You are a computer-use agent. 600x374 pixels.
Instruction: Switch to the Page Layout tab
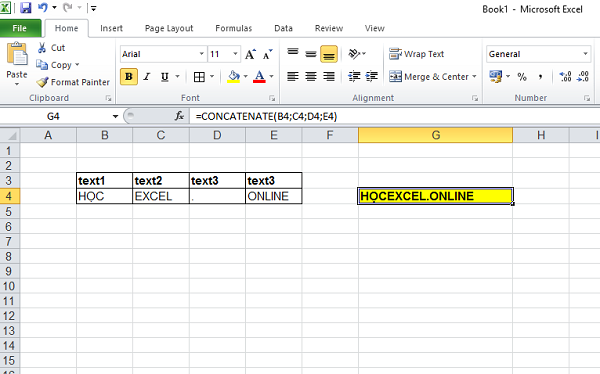[x=169, y=28]
